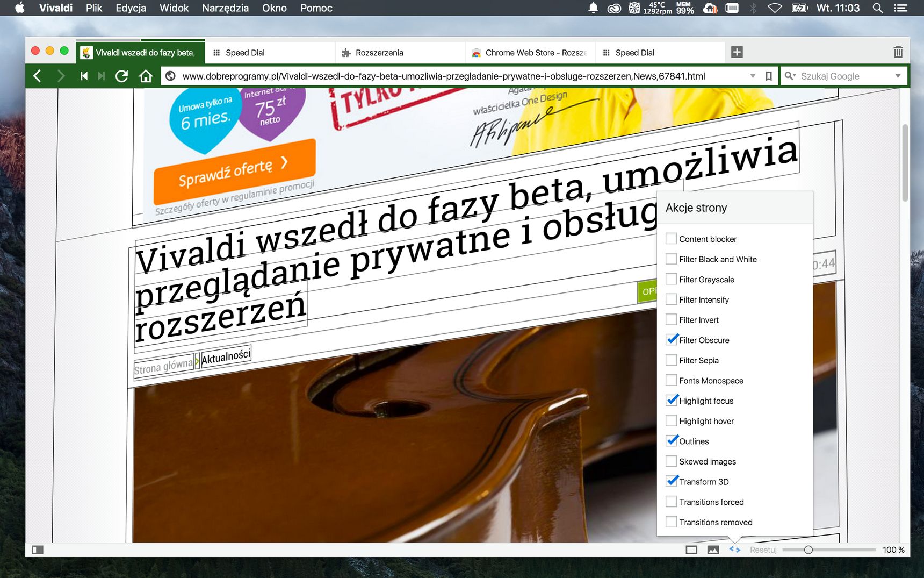Open the Plik menu
Viewport: 924px width, 578px height.
pos(94,8)
